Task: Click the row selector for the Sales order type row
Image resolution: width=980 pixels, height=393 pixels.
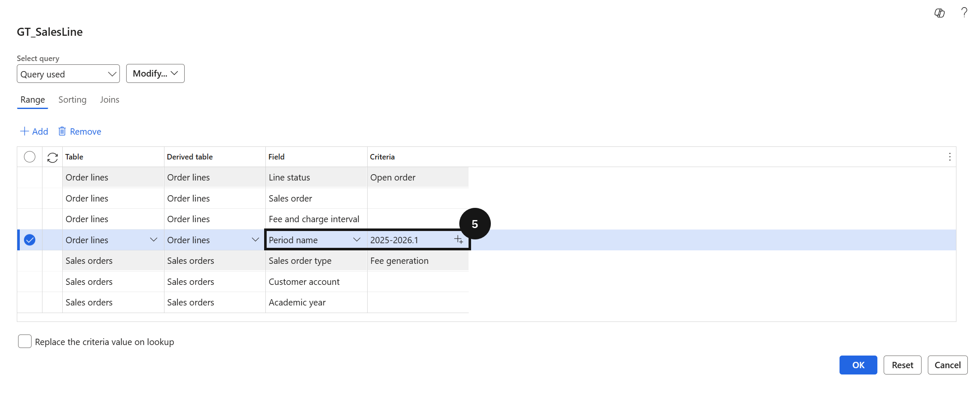Action: (x=29, y=261)
